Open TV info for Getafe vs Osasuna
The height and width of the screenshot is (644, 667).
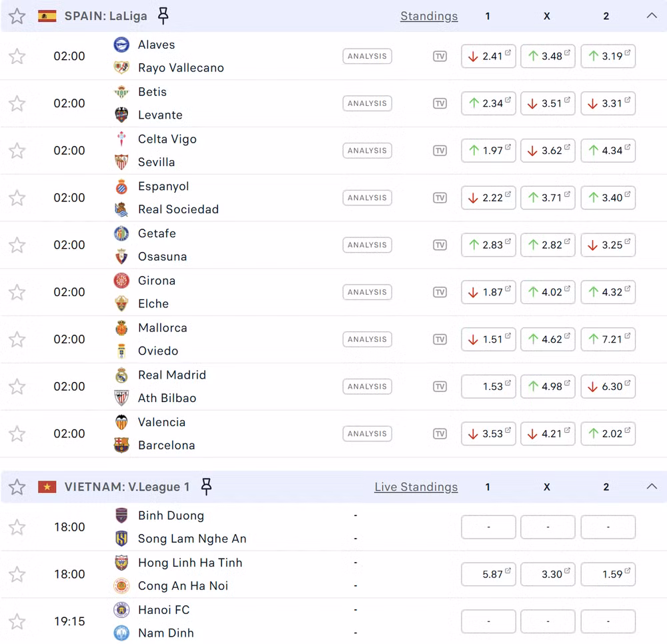click(440, 245)
